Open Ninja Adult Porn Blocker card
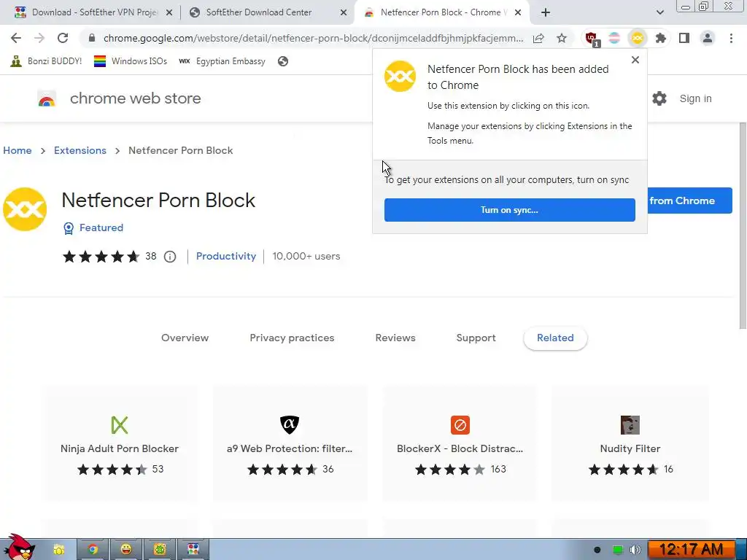This screenshot has height=560, width=747. click(120, 444)
